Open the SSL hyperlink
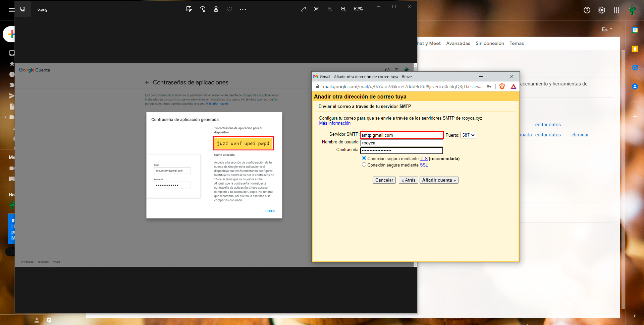The width and height of the screenshot is (644, 325). [424, 165]
